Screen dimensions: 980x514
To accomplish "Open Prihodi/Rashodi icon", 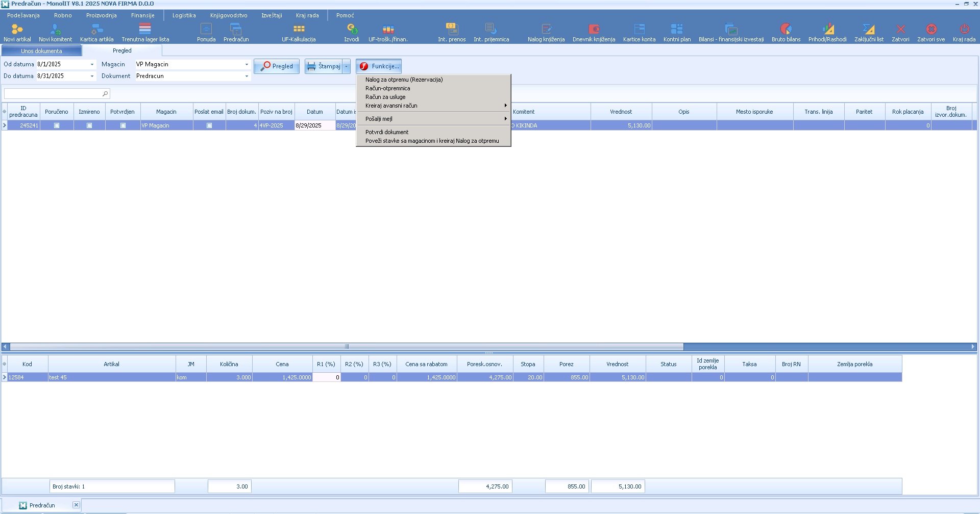I will pos(827,29).
